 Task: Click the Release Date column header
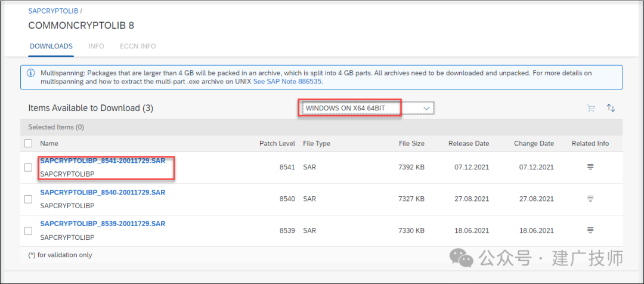pos(469,143)
